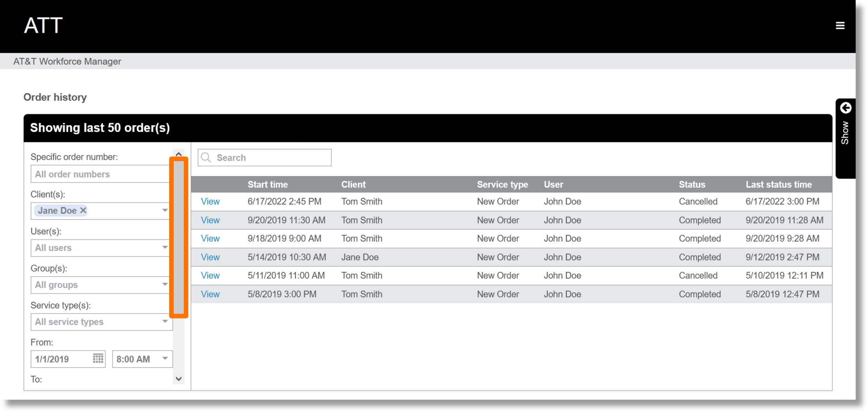Click the hamburger menu icon top-right
Viewport: 868px width, 412px height.
click(840, 25)
